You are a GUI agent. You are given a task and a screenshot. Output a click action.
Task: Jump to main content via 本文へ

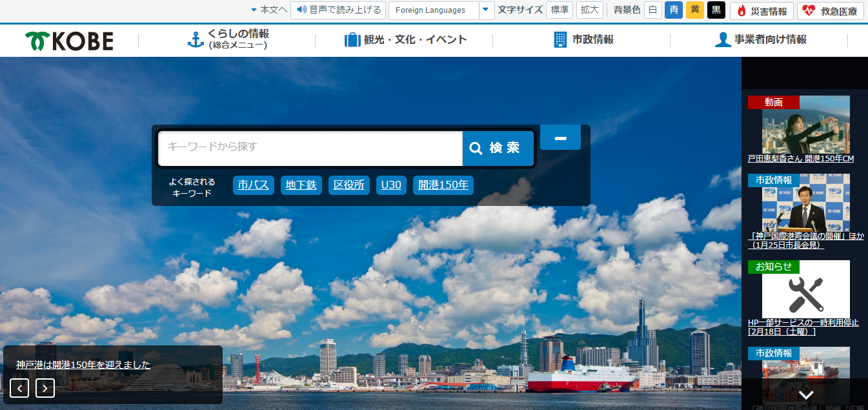[269, 10]
